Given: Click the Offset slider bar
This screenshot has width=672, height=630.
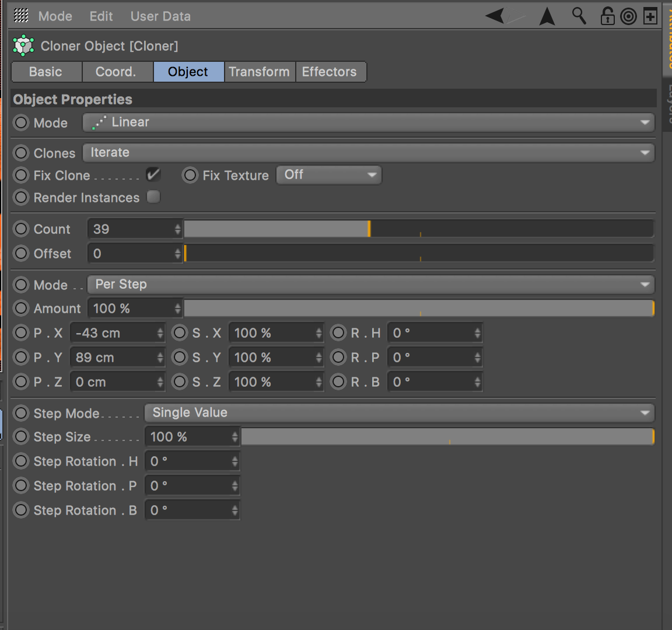Looking at the screenshot, I should pos(419,253).
